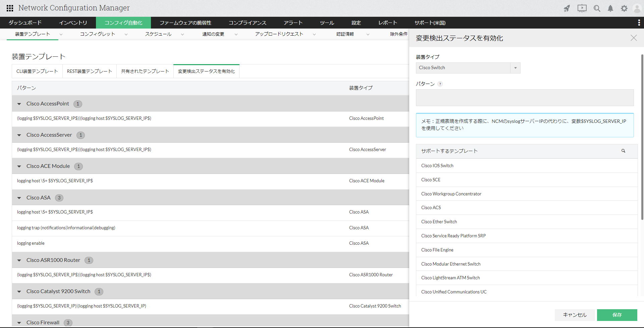
Task: Open the apps grid launcher icon
Action: [10, 8]
